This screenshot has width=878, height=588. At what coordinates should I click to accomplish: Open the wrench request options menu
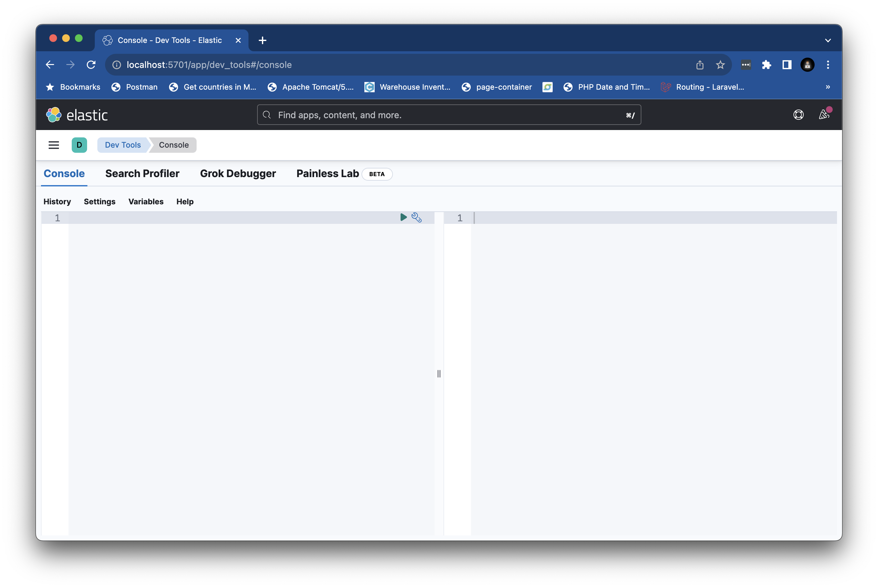[x=417, y=217]
